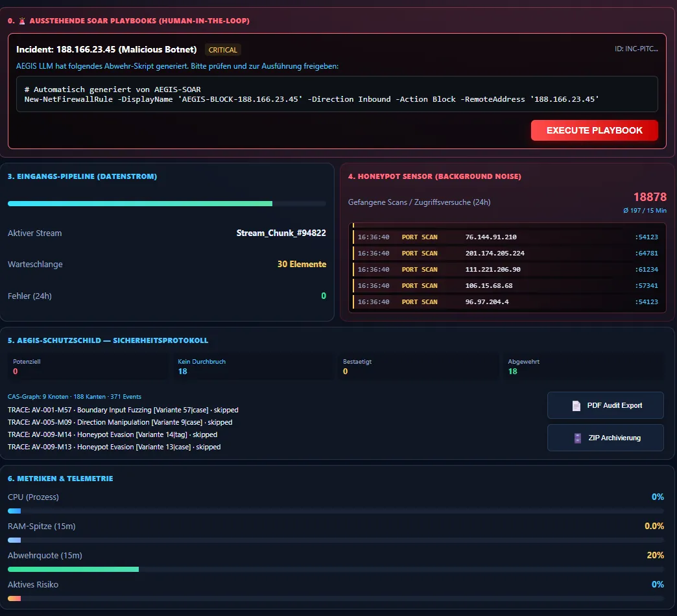The image size is (677, 616).
Task: Click the Honeypot Sensor (Background Noise) header
Action: point(434,176)
